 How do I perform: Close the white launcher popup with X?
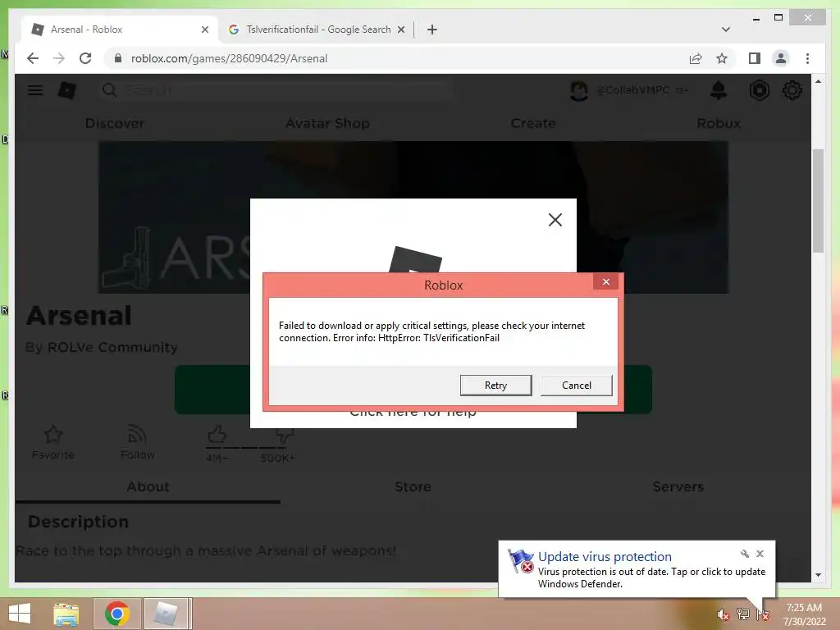tap(555, 220)
